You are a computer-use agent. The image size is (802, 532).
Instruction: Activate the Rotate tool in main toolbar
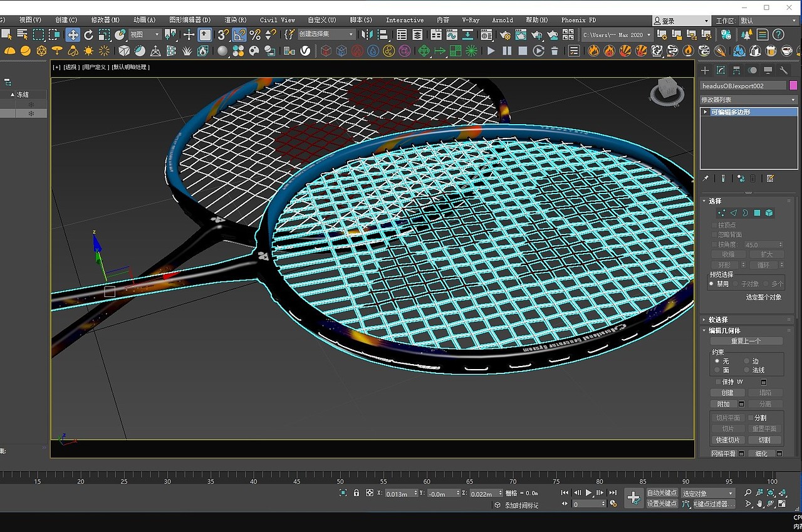[88, 35]
